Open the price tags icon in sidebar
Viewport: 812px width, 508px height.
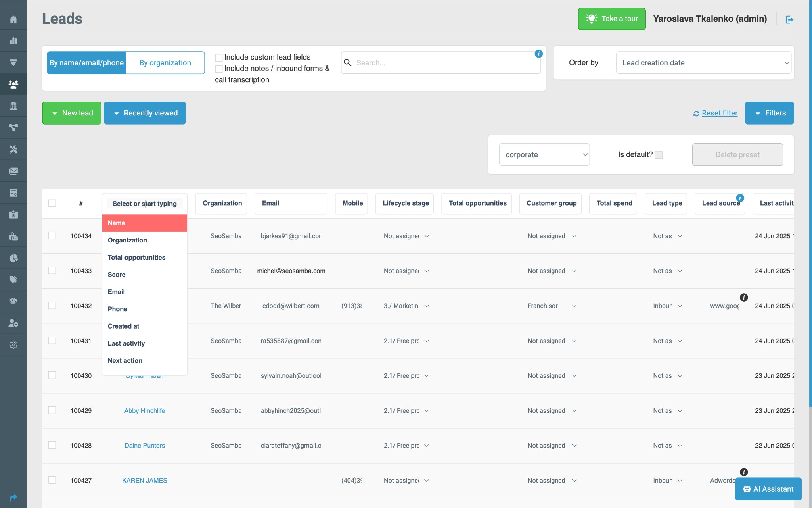(13, 280)
